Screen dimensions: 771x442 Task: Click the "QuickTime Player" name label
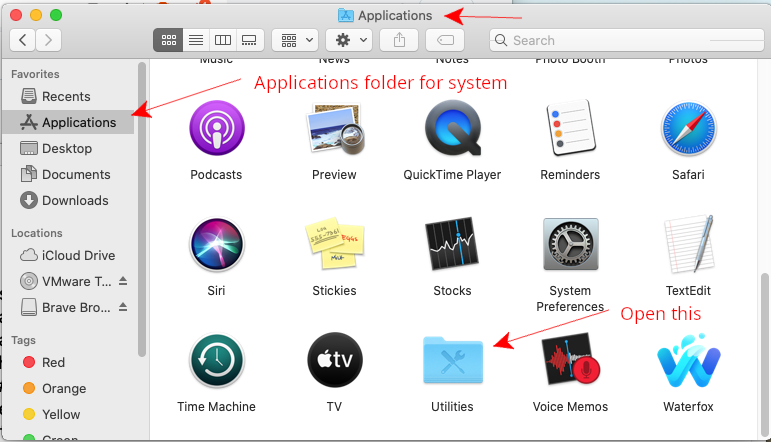click(452, 175)
